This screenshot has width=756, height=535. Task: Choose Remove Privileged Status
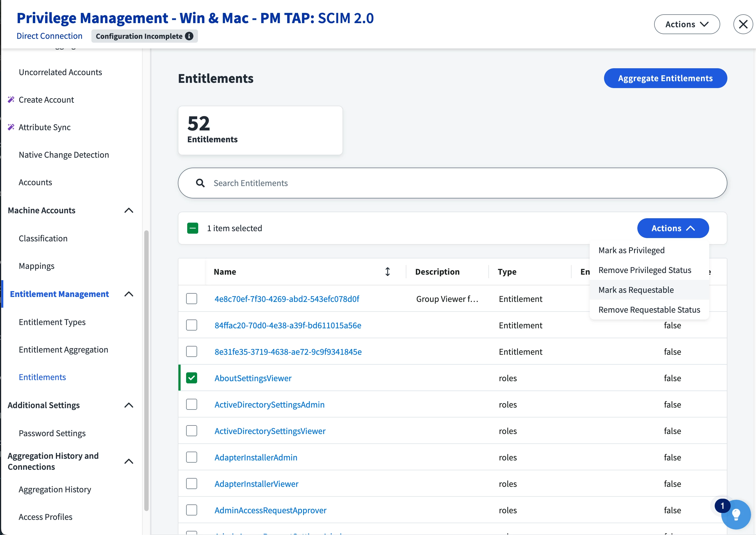(x=649, y=270)
